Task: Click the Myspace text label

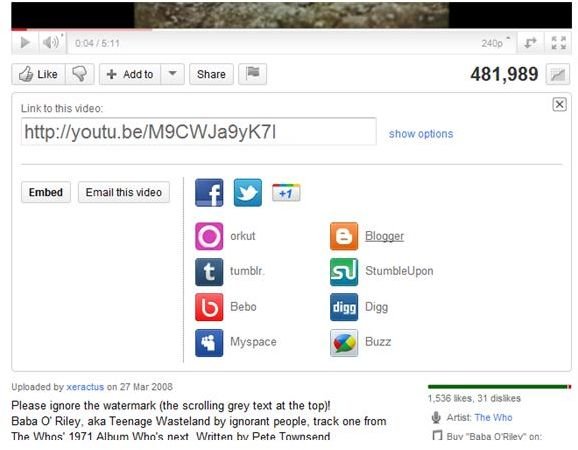Action: 253,342
